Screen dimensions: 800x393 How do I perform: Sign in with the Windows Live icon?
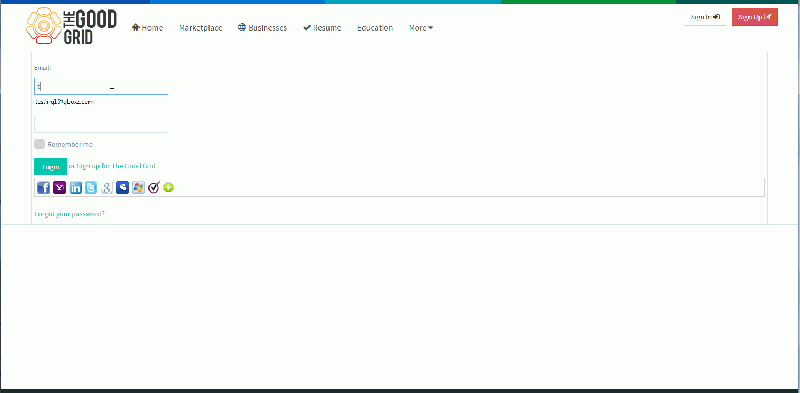138,188
